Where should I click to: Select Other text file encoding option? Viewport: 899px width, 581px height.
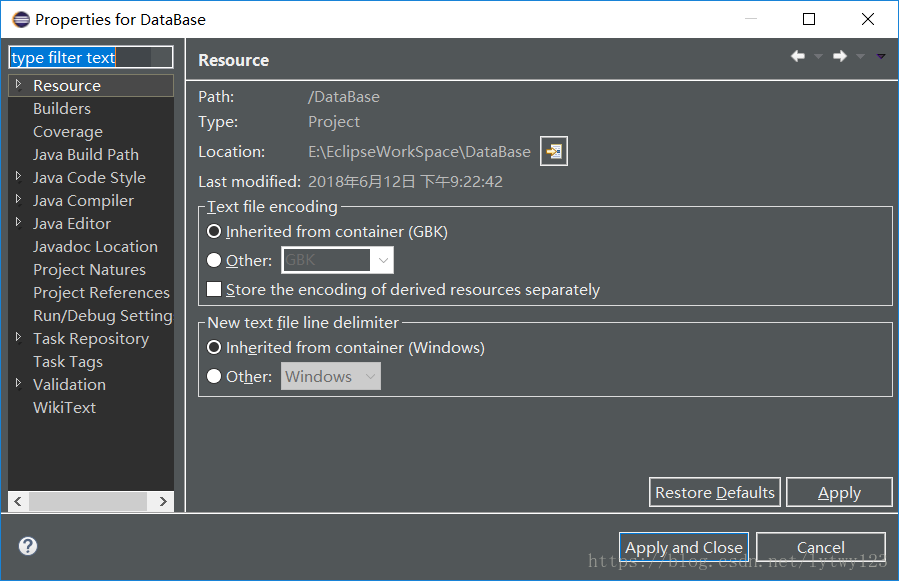point(213,261)
